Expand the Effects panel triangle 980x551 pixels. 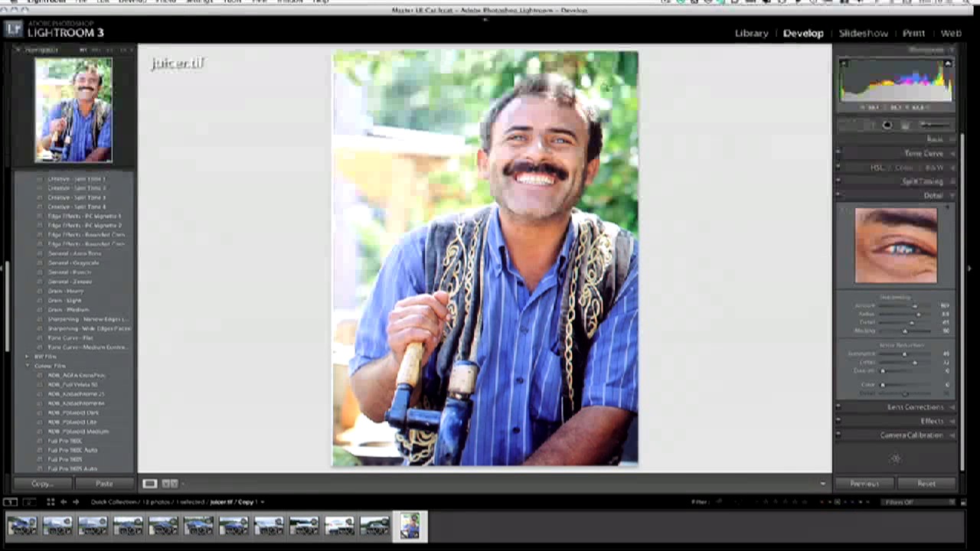pos(952,421)
